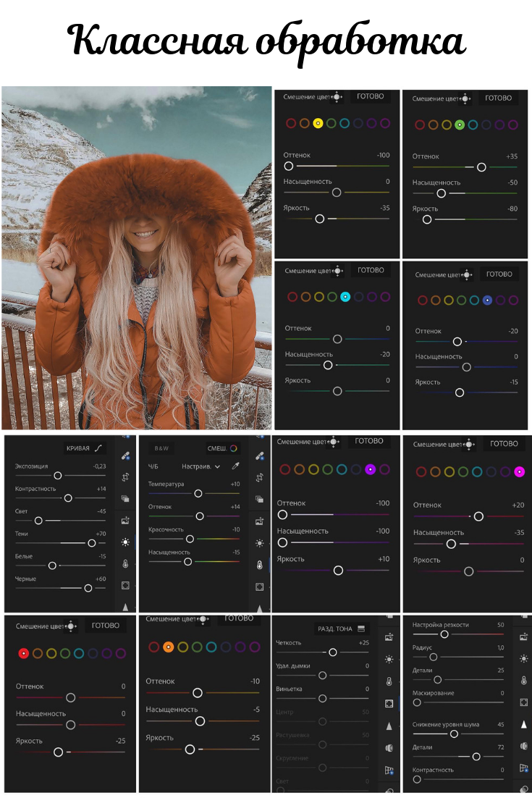532x798 pixels.
Task: Tap target adjustment icon in yellow-selected mix panel
Action: (x=337, y=97)
